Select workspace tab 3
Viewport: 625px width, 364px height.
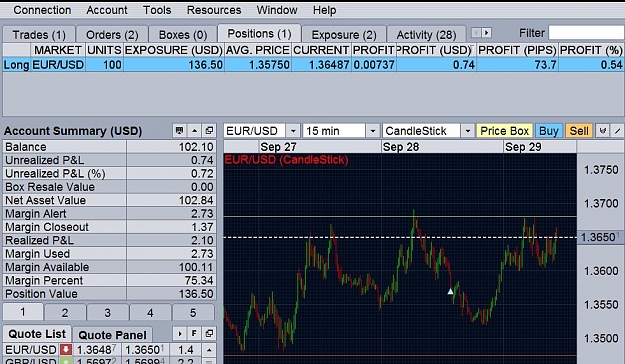pyautogui.click(x=108, y=313)
